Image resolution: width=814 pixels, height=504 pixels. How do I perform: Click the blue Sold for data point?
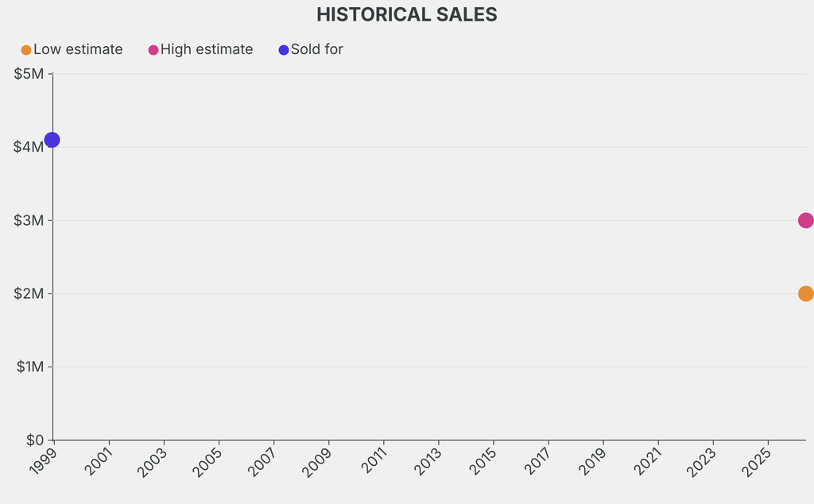point(52,140)
